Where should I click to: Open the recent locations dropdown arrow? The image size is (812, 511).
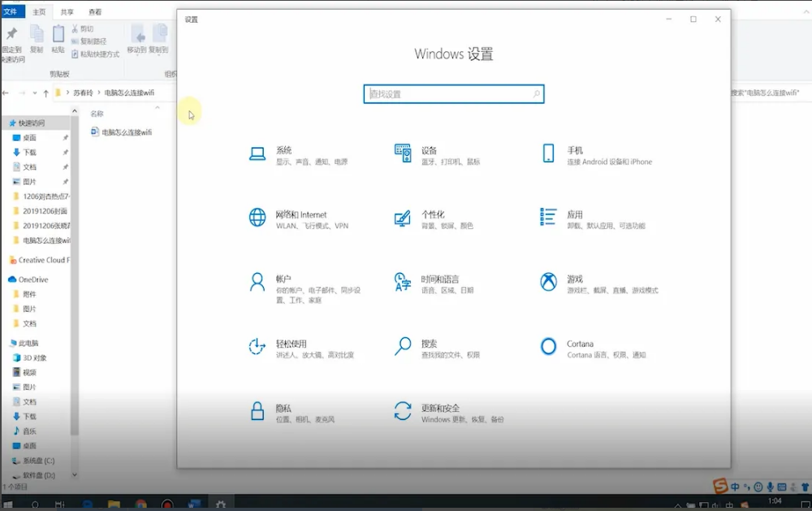(35, 93)
